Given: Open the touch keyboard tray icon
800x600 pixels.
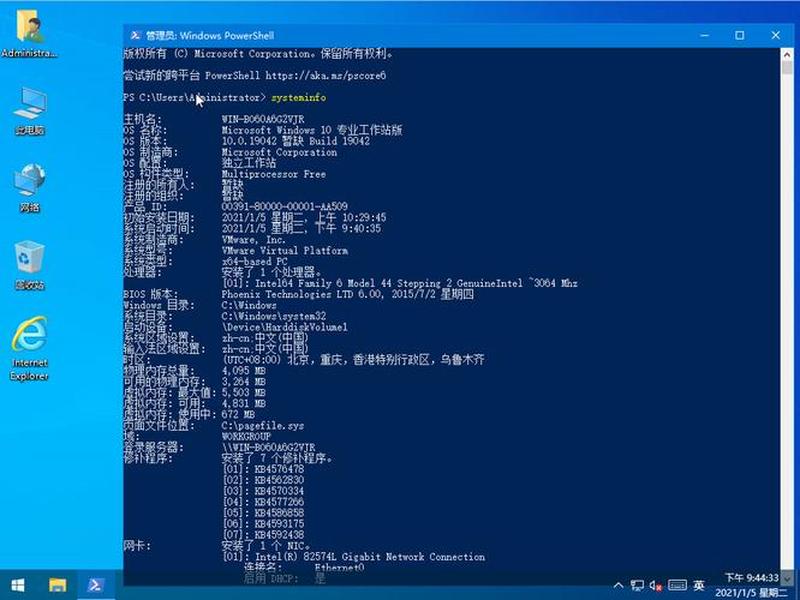Looking at the screenshot, I should (677, 585).
